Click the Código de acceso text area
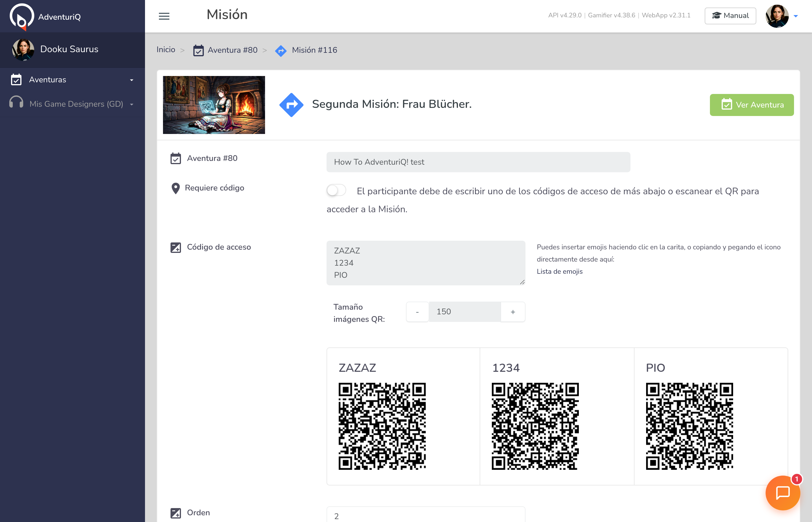812x522 pixels. point(426,263)
